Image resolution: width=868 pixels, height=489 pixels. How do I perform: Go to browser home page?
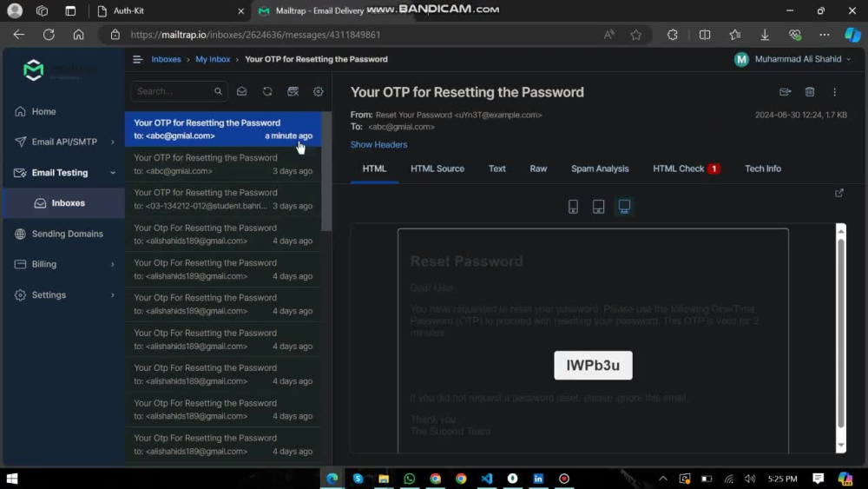pos(79,35)
